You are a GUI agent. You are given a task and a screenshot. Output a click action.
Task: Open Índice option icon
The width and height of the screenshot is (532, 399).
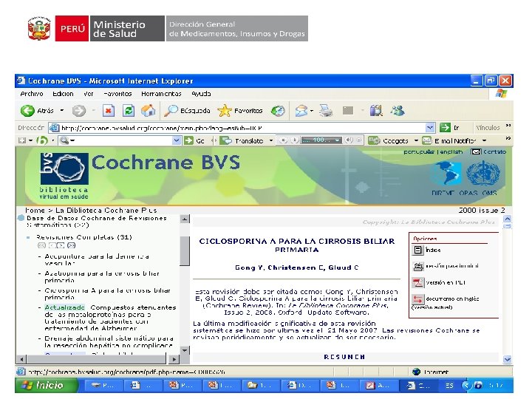pos(417,250)
